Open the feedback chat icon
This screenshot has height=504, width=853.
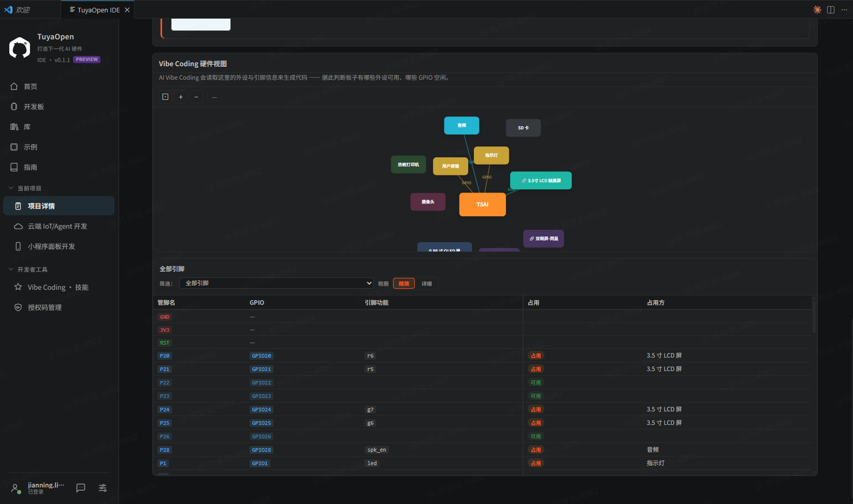[x=81, y=488]
